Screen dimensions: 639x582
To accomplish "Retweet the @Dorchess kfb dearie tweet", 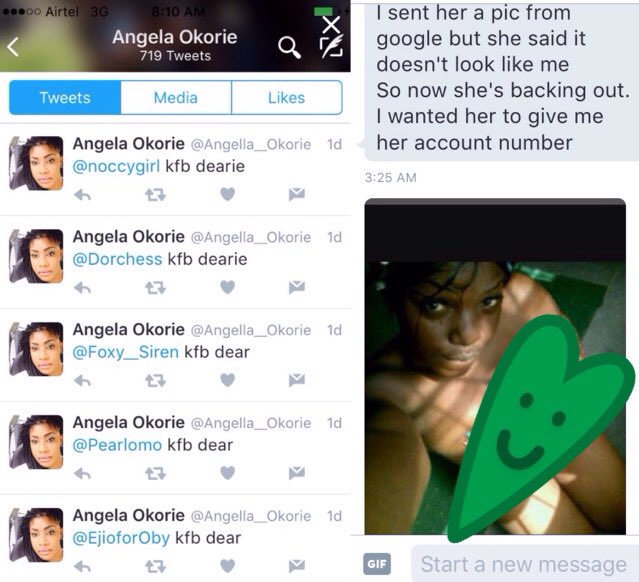I will (155, 288).
